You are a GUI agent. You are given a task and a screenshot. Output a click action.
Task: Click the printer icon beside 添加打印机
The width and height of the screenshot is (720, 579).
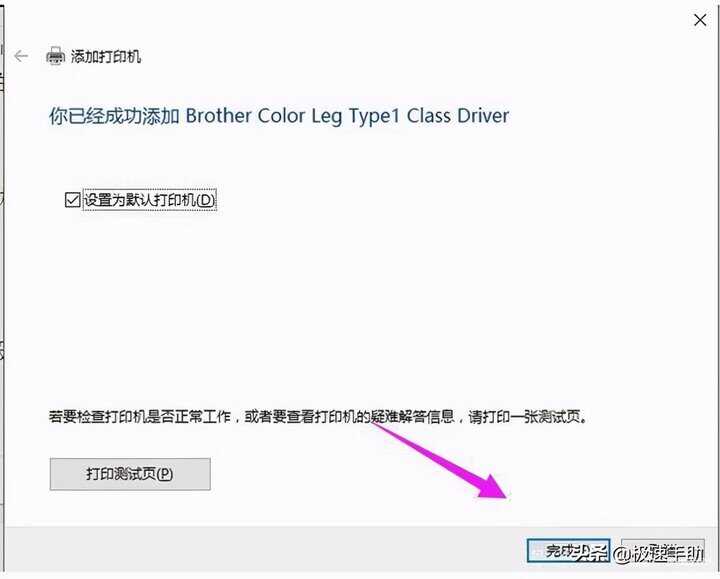[56, 56]
